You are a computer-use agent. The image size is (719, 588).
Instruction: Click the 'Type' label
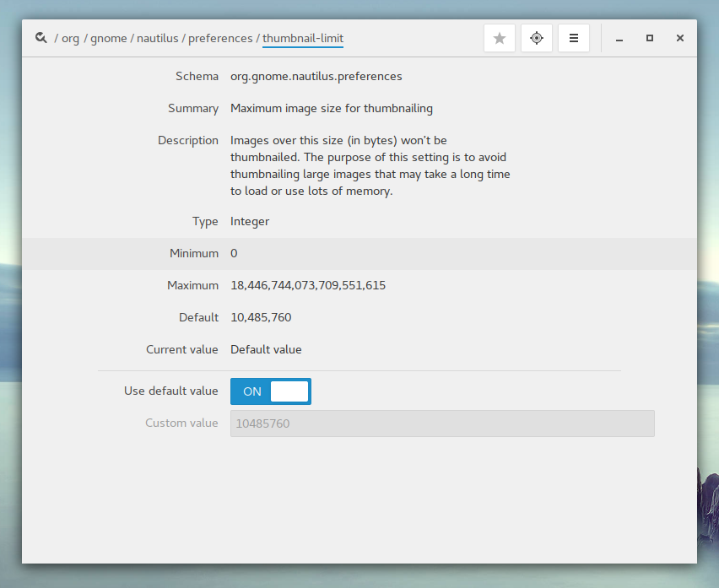pyautogui.click(x=205, y=221)
